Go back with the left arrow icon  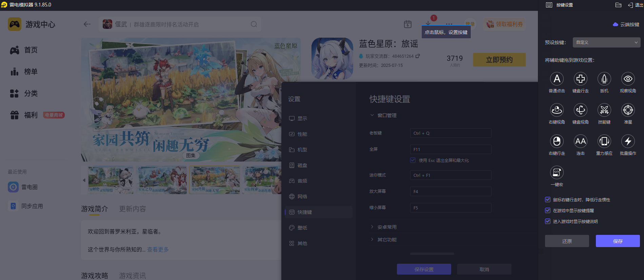[x=87, y=24]
